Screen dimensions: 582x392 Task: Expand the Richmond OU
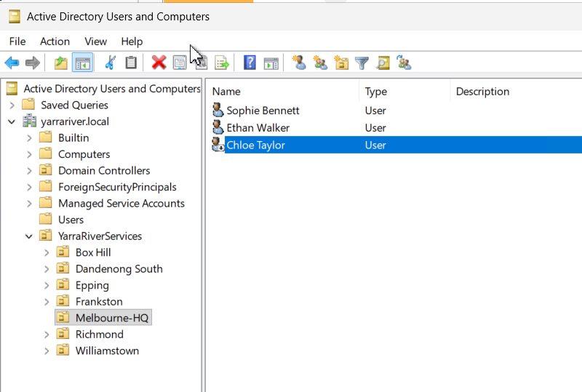coord(47,335)
